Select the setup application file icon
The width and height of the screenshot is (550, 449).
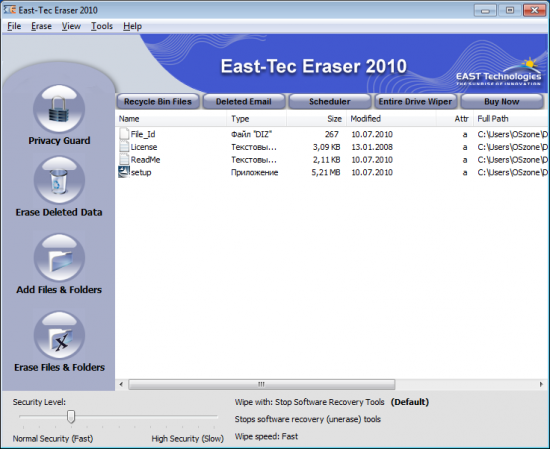(123, 172)
